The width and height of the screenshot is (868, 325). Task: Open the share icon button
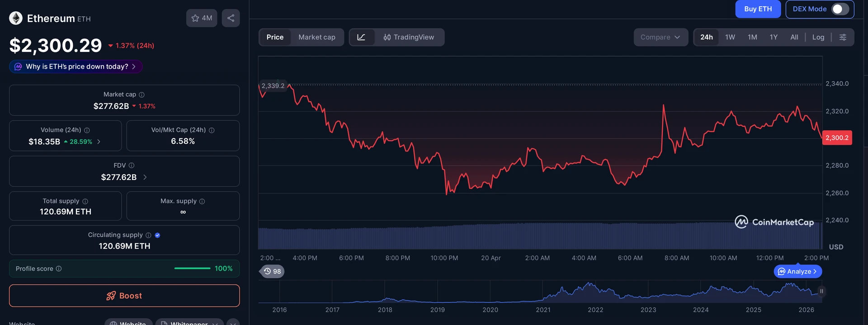pos(231,18)
